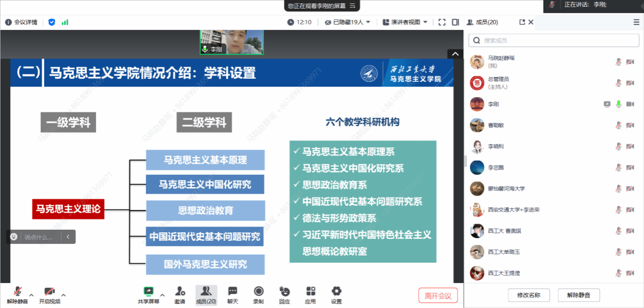Open the 邀请 invite icon
The width and height of the screenshot is (644, 308).
coord(180,294)
